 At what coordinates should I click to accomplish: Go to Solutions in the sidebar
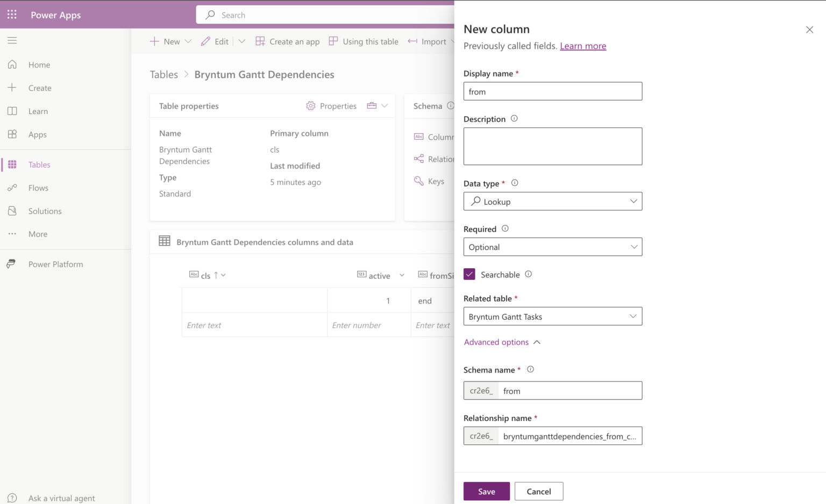click(45, 211)
